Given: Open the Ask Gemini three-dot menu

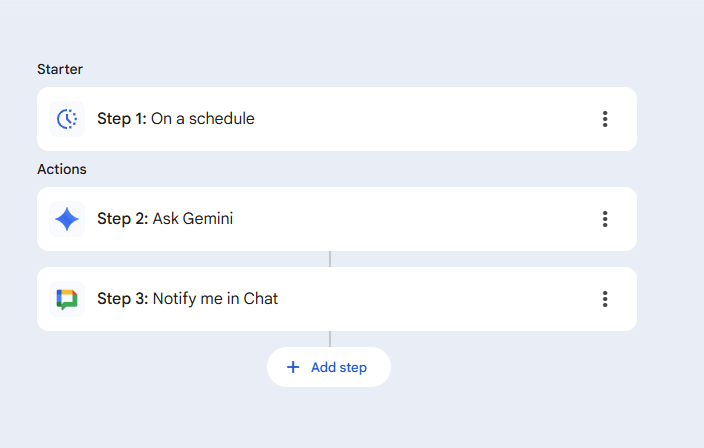Looking at the screenshot, I should pos(605,219).
